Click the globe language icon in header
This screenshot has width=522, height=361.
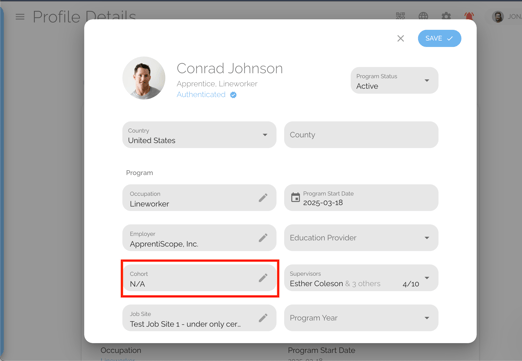point(423,16)
